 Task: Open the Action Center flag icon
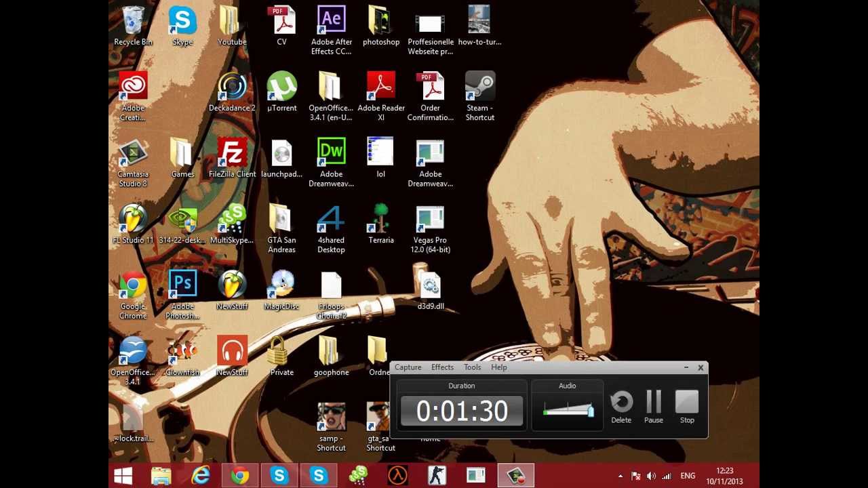click(x=635, y=476)
